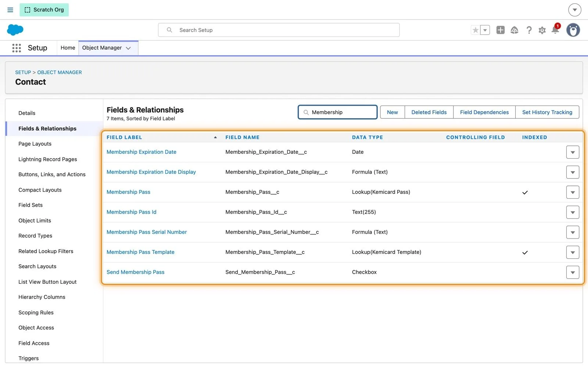Select Fields & Relationships in the sidebar
This screenshot has height=368, width=588.
pyautogui.click(x=47, y=129)
